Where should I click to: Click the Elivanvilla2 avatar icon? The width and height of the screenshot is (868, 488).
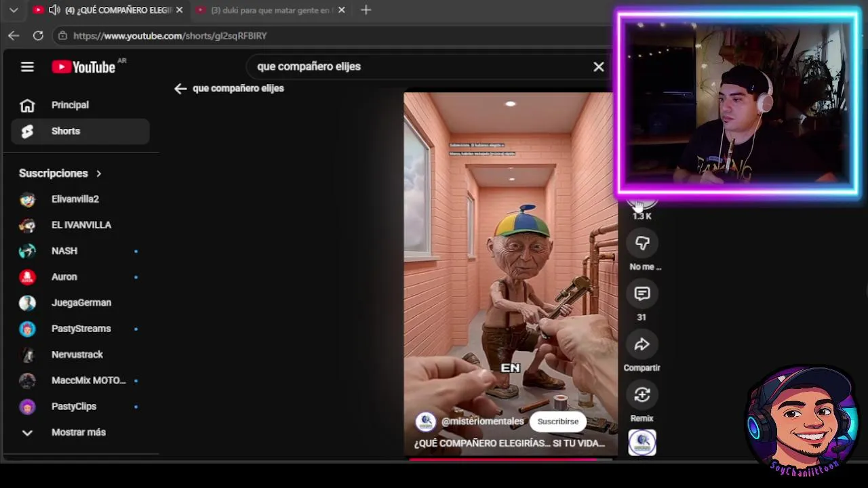pos(27,199)
